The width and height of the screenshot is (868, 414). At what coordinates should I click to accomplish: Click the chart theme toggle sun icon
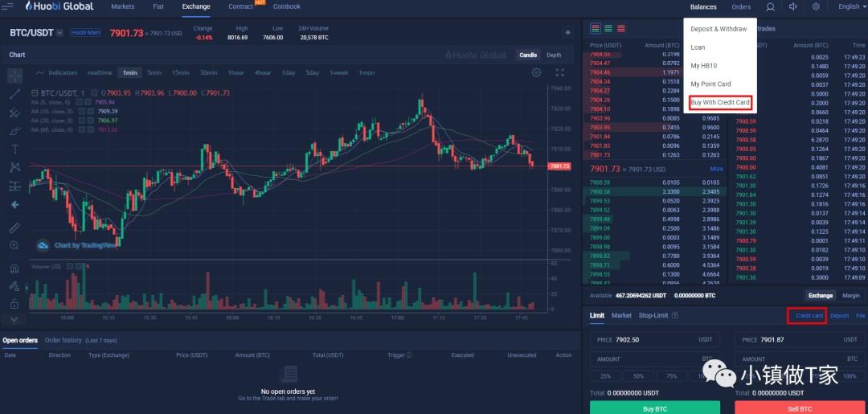point(567,33)
